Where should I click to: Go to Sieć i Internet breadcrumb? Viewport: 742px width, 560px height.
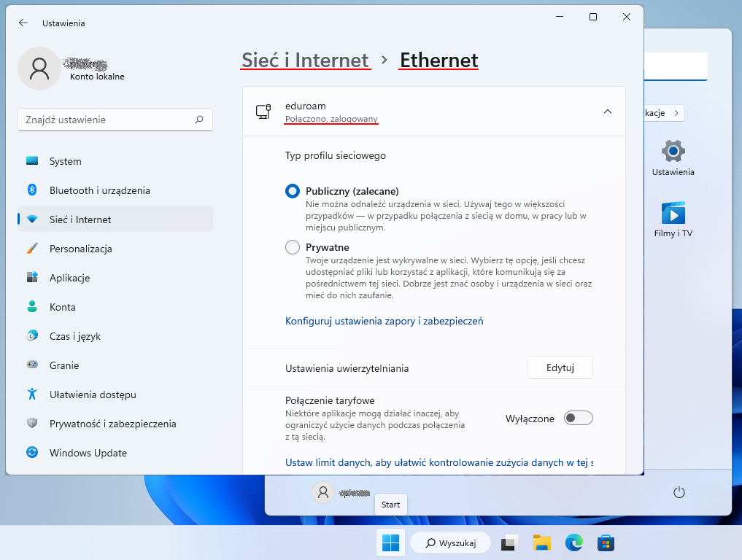(x=305, y=60)
